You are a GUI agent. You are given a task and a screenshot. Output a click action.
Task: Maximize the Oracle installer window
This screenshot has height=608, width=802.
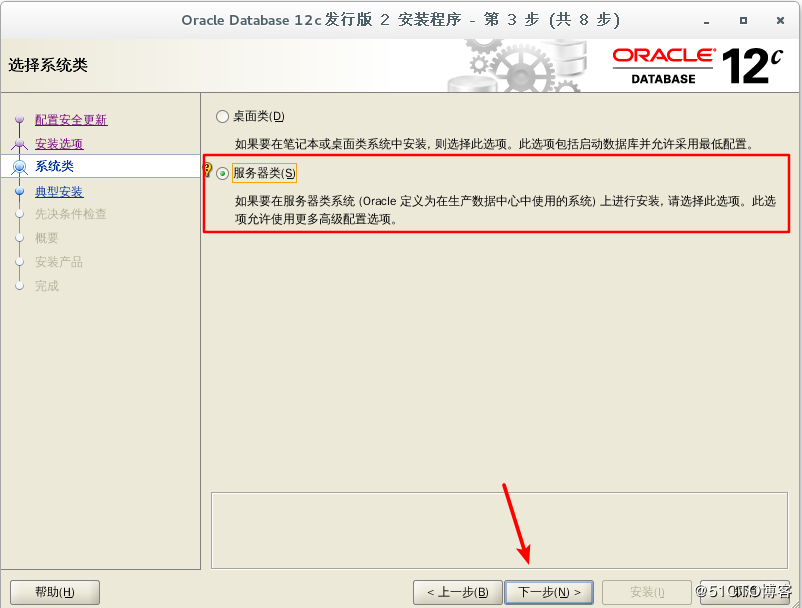pyautogui.click(x=743, y=20)
